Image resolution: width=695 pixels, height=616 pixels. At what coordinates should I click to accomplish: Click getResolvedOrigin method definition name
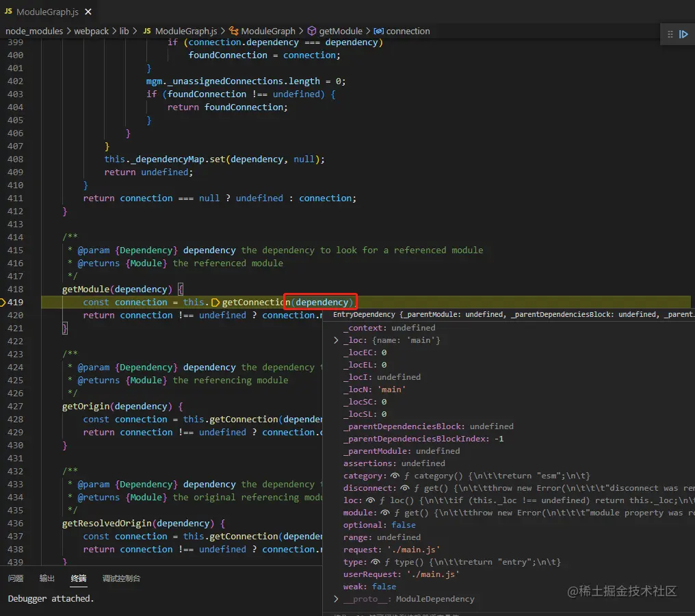click(107, 524)
